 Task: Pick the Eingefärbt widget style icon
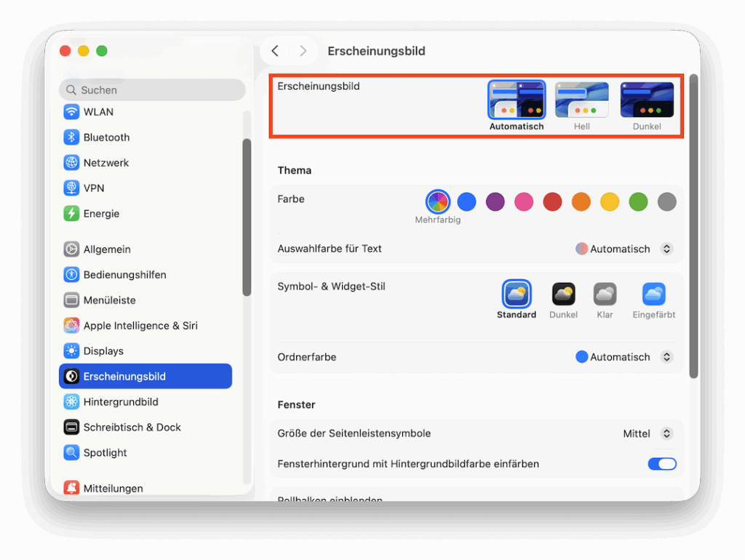[x=653, y=294]
